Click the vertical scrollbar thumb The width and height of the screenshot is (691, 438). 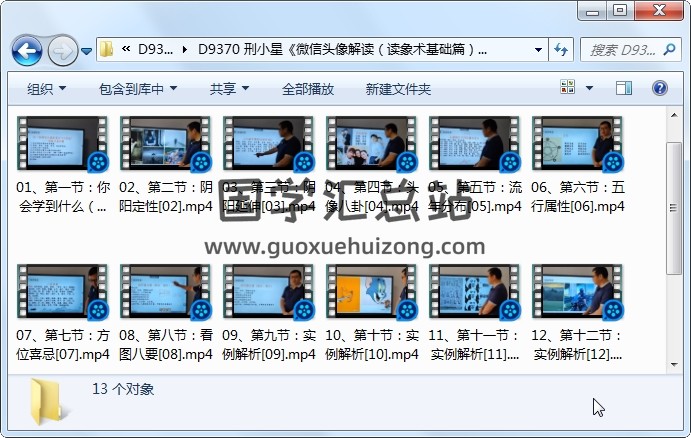674,208
